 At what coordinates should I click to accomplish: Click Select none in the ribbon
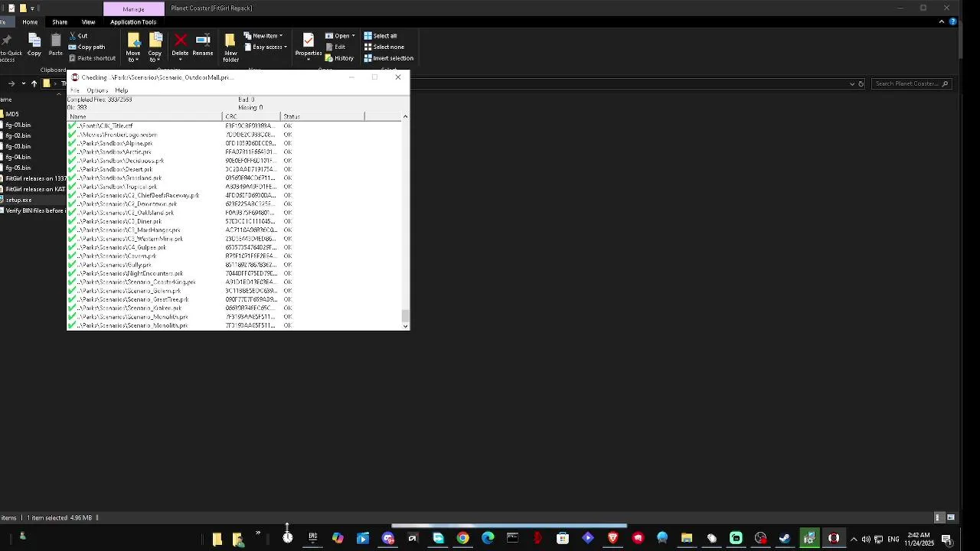click(383, 47)
